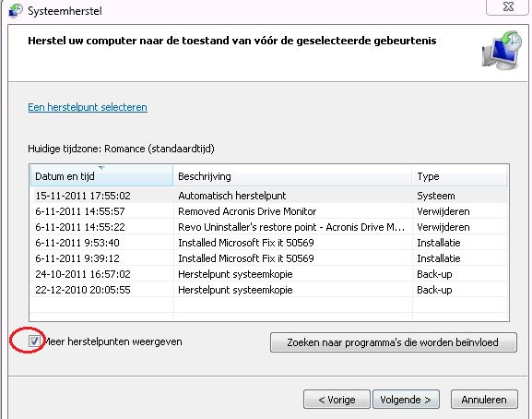This screenshot has height=419, width=532.
Task: Toggle Meer herstelpunten weergeven checkbox
Action: click(x=34, y=341)
